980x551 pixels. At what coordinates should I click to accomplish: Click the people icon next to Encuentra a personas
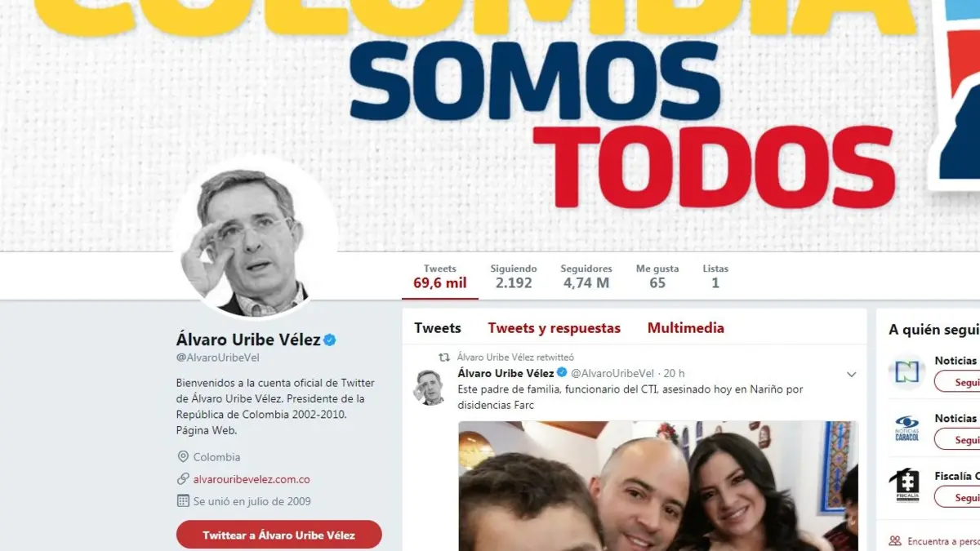pos(895,540)
